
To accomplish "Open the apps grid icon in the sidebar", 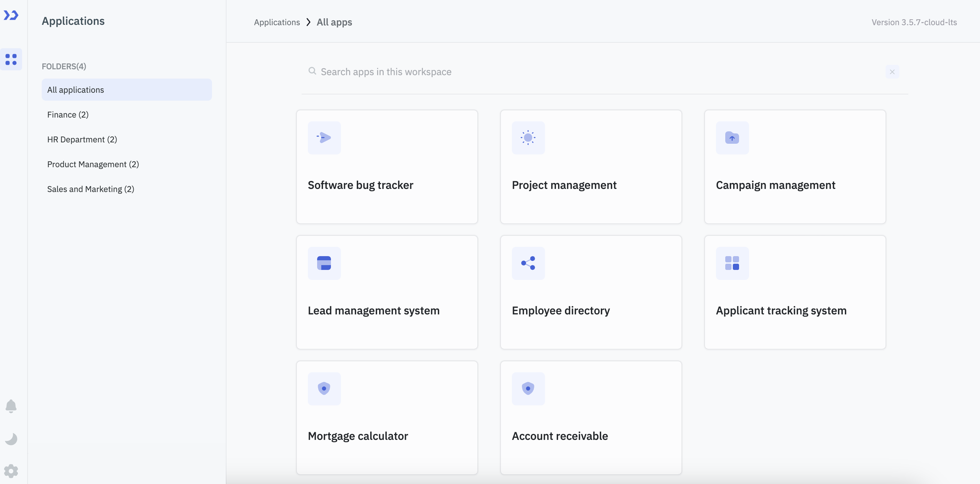I will point(11,59).
